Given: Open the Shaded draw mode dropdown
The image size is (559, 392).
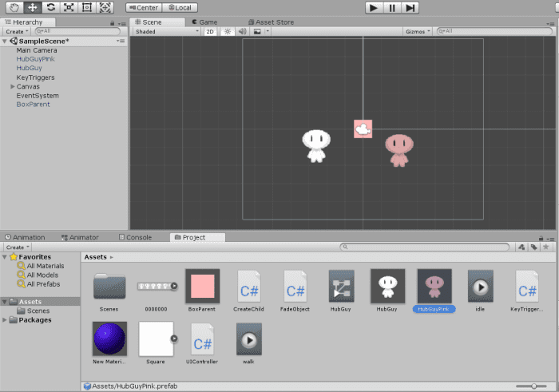Looking at the screenshot, I should tap(167, 32).
